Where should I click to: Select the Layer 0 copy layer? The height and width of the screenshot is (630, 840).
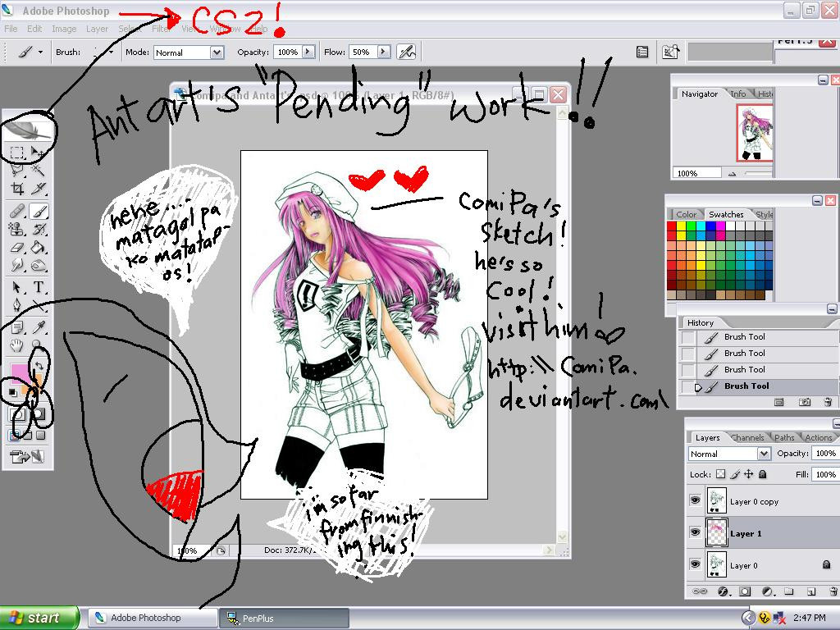762,501
